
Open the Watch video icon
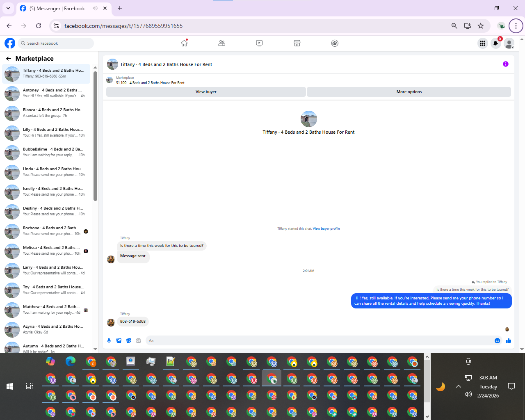tap(259, 43)
